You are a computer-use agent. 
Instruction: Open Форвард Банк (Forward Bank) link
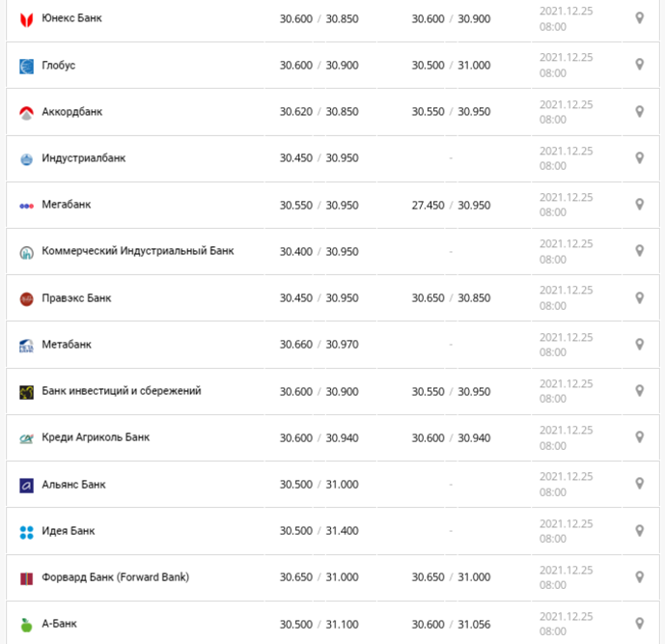coord(116,577)
